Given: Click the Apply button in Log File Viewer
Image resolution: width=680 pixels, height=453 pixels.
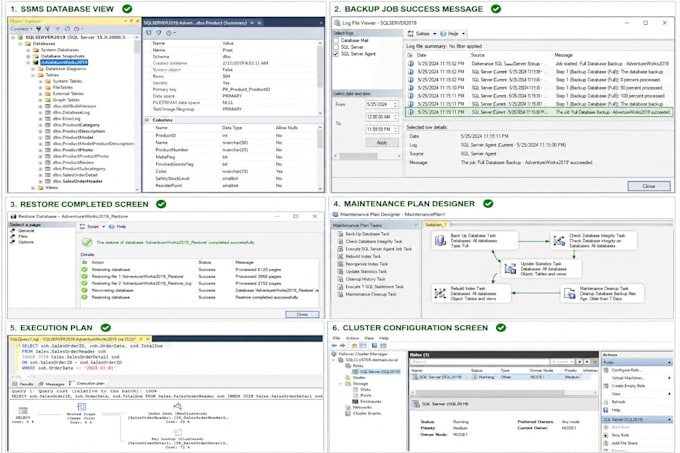Looking at the screenshot, I should (x=382, y=143).
